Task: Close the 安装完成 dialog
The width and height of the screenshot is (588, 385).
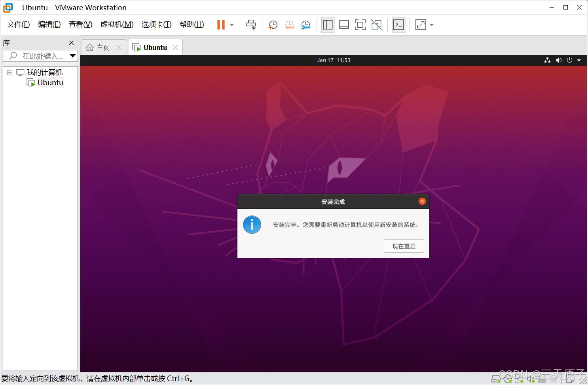Action: [422, 201]
